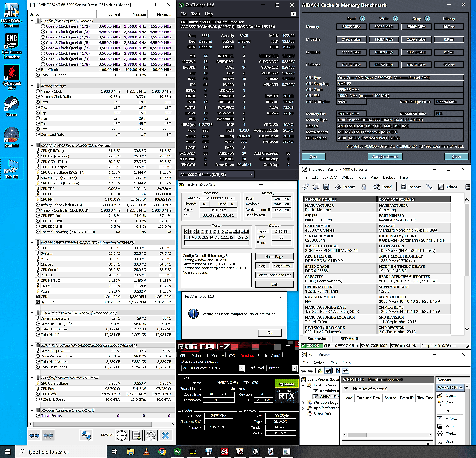Open VLC from the taskbar
The width and height of the screenshot is (476, 458).
pos(146,452)
